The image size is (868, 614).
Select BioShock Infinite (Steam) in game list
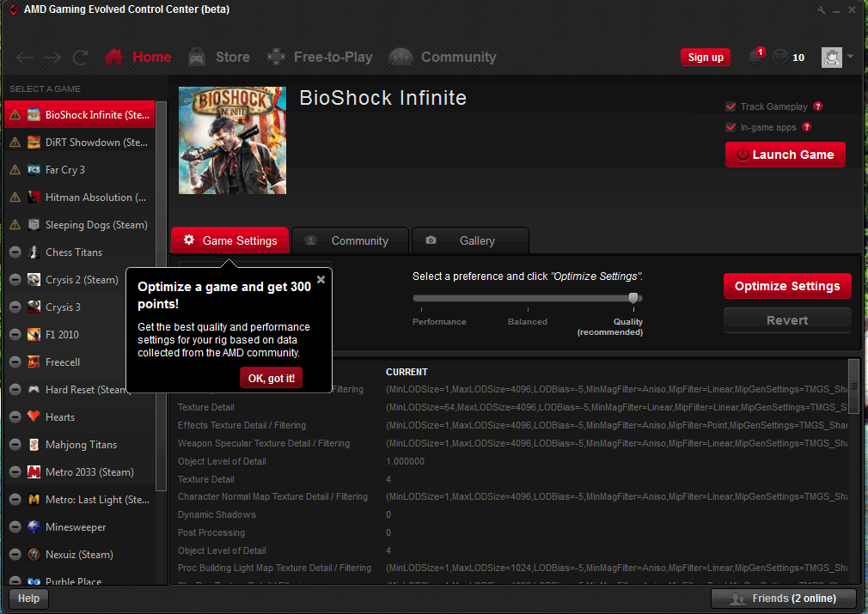click(x=80, y=114)
